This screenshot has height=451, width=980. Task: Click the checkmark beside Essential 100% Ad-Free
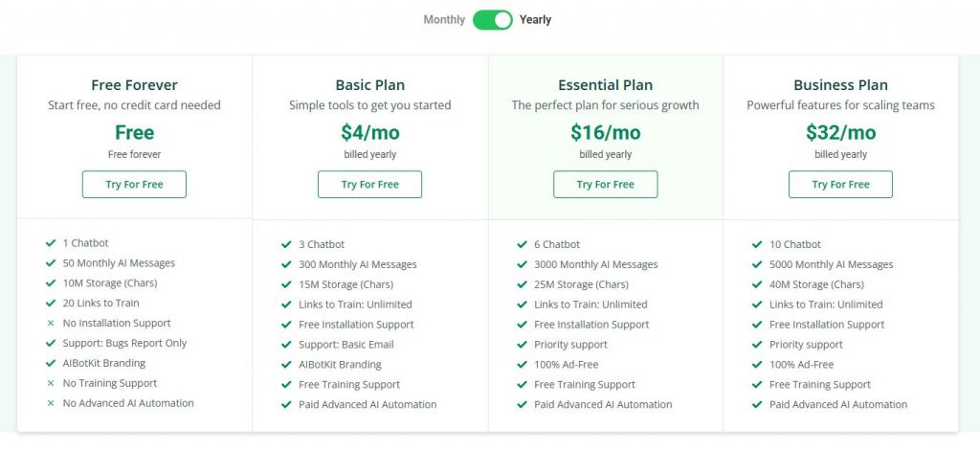coord(522,365)
